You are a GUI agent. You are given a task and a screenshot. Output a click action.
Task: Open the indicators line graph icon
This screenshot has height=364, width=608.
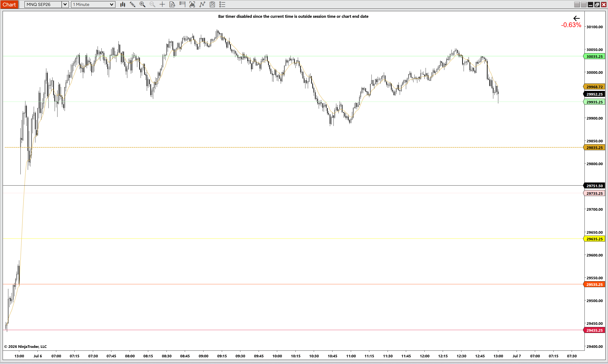pyautogui.click(x=202, y=5)
